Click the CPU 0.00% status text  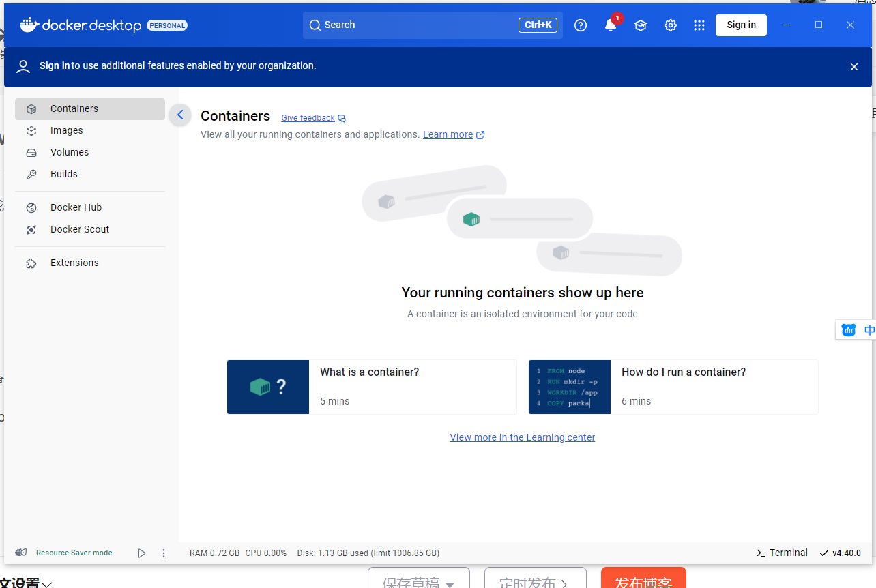coord(266,553)
